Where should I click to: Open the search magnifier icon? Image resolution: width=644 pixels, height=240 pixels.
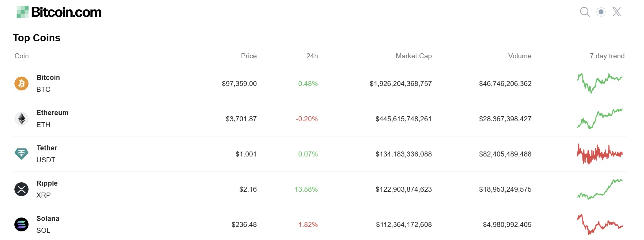pyautogui.click(x=584, y=12)
